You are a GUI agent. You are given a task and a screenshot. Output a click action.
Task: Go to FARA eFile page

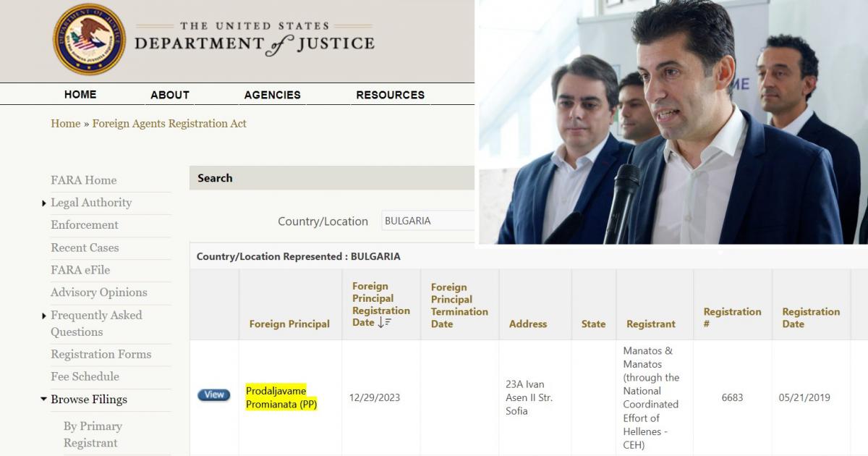[x=80, y=270]
